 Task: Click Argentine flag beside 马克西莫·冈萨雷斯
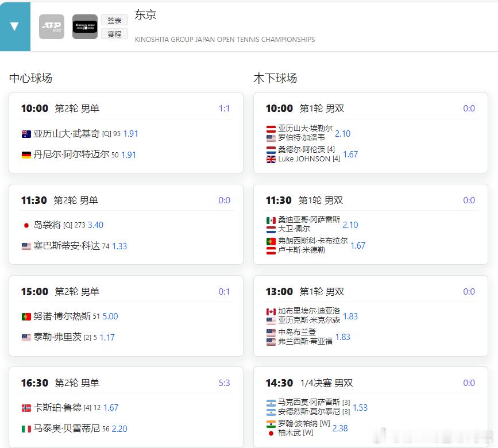(271, 403)
